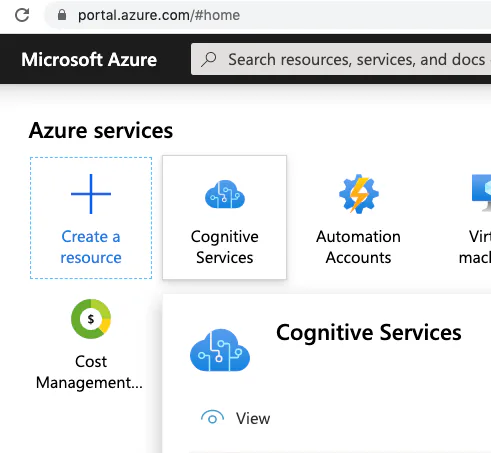491x453 pixels.
Task: Open the Cognitive Services tile label
Action: click(225, 247)
